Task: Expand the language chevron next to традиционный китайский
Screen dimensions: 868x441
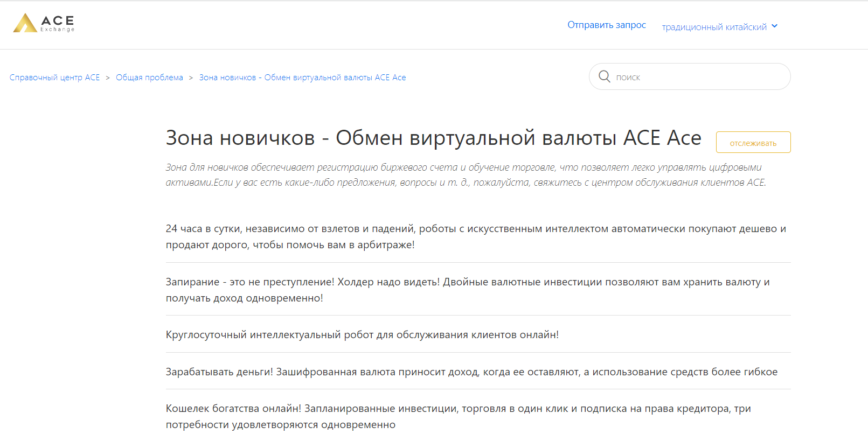Action: (774, 26)
